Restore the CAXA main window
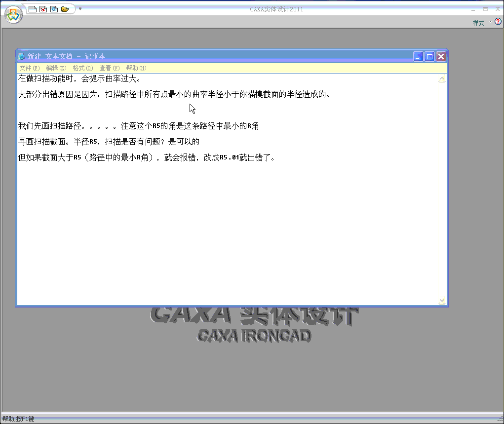This screenshot has width=504, height=424. 485,9
